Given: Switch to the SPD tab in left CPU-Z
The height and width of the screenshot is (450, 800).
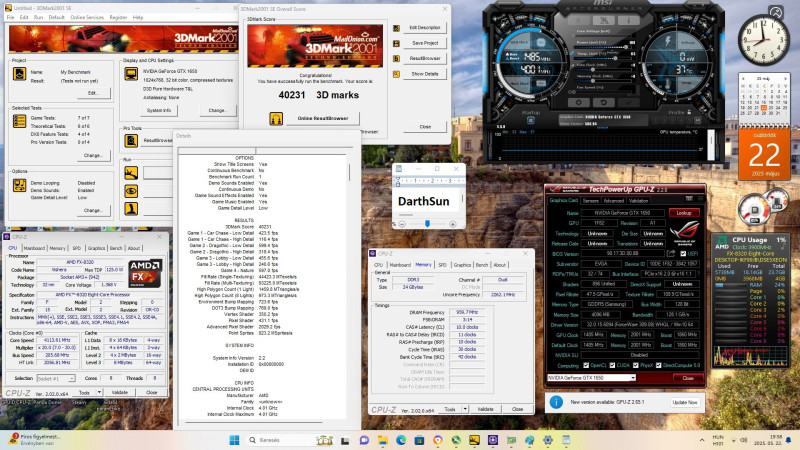Looking at the screenshot, I should 77,248.
